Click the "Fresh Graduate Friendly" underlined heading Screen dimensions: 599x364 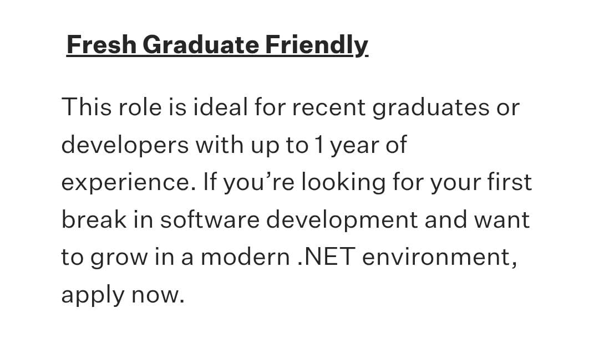217,45
